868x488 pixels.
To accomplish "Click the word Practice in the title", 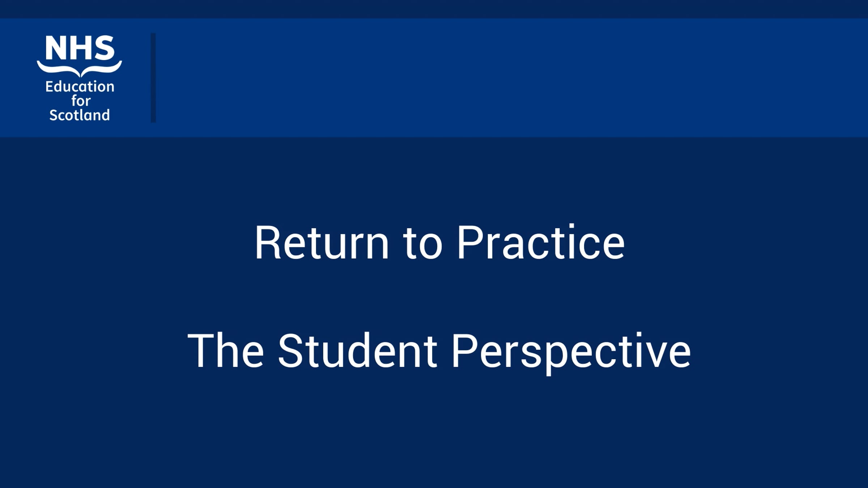I will click(541, 242).
